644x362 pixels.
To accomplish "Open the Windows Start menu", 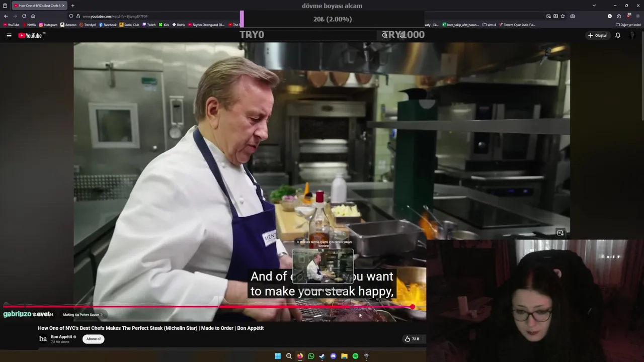I will tap(278, 356).
